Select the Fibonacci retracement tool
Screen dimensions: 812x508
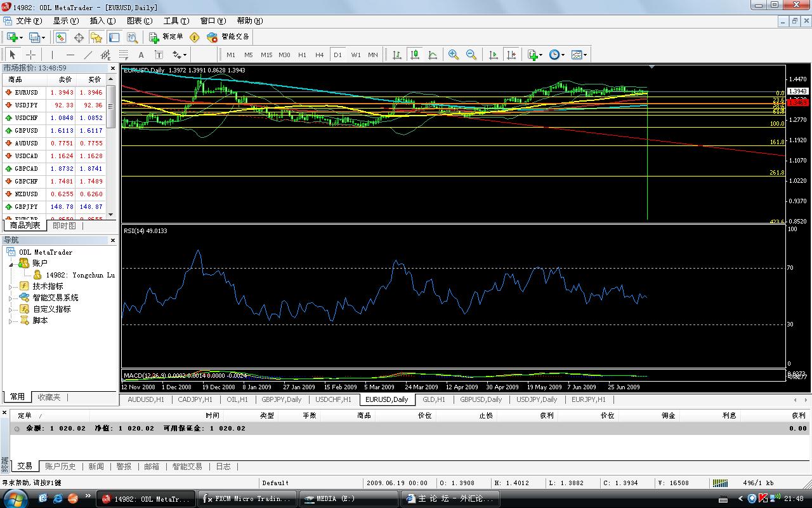coord(123,55)
